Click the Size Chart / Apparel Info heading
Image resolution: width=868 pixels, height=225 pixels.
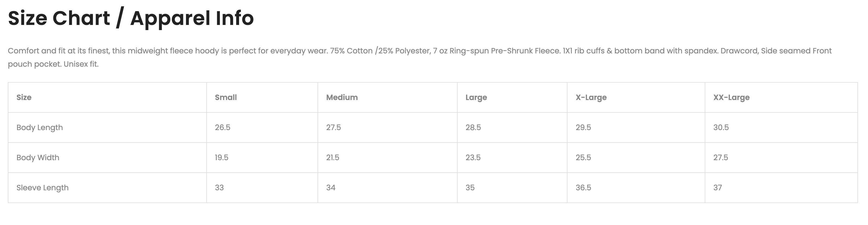click(131, 18)
